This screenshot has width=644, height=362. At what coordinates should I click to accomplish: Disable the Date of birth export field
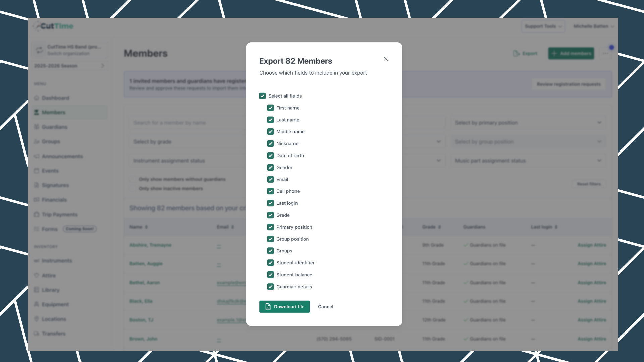point(271,155)
